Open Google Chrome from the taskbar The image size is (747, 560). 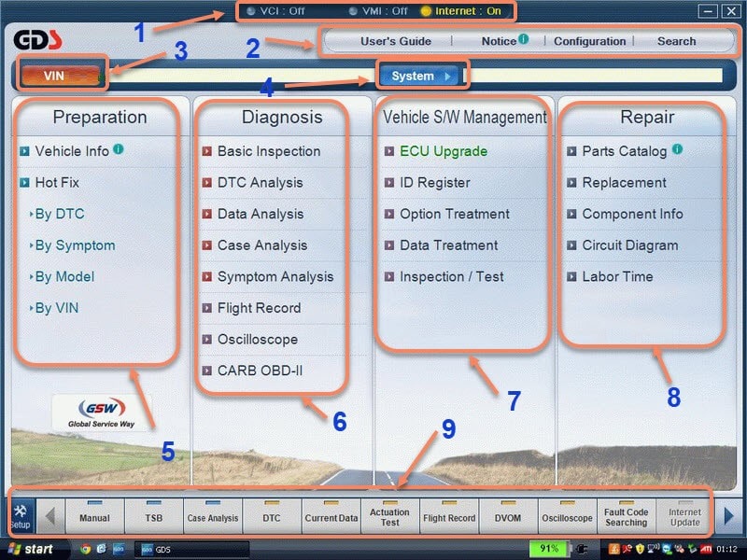pyautogui.click(x=86, y=549)
